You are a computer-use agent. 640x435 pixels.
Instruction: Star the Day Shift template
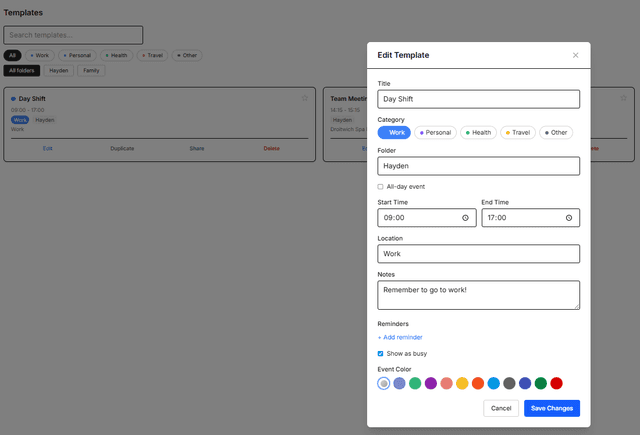(x=304, y=98)
